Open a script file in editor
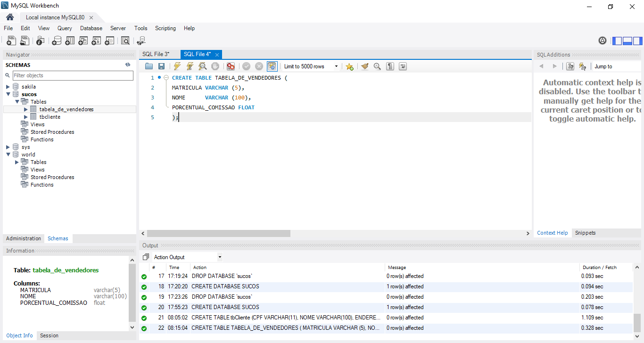644x343 pixels. 149,66
